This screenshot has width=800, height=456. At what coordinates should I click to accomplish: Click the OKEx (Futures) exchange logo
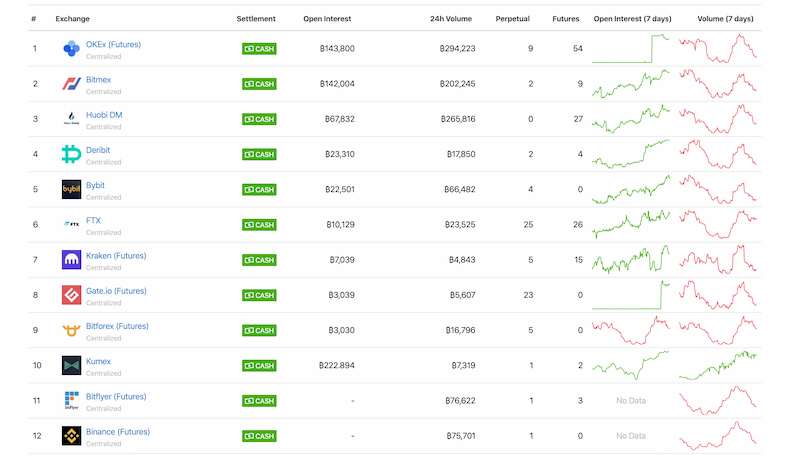pyautogui.click(x=71, y=48)
